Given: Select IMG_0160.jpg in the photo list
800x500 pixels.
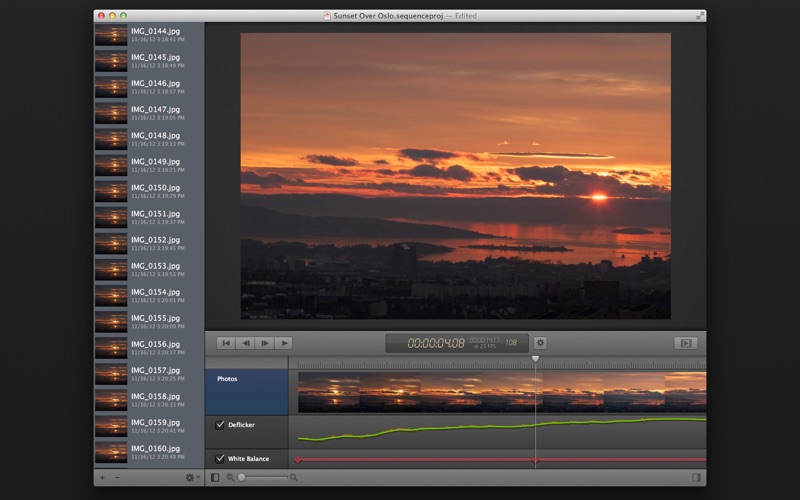Looking at the screenshot, I should click(x=149, y=452).
